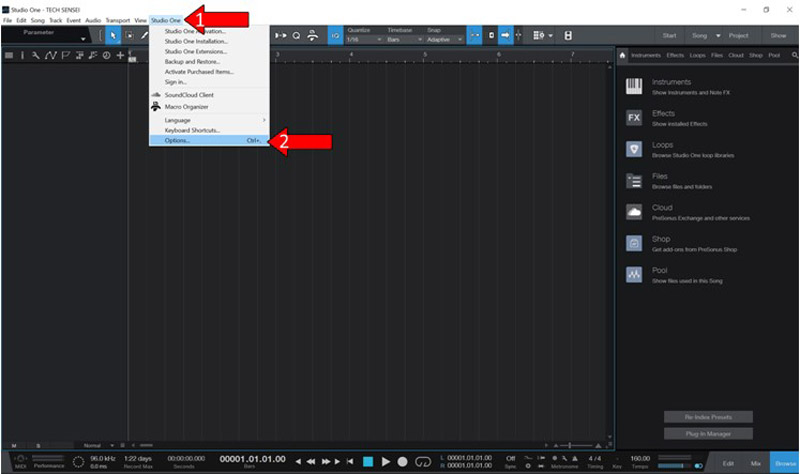Select the Paint pencil tool
Image resolution: width=800 pixels, height=474 pixels.
pos(144,35)
